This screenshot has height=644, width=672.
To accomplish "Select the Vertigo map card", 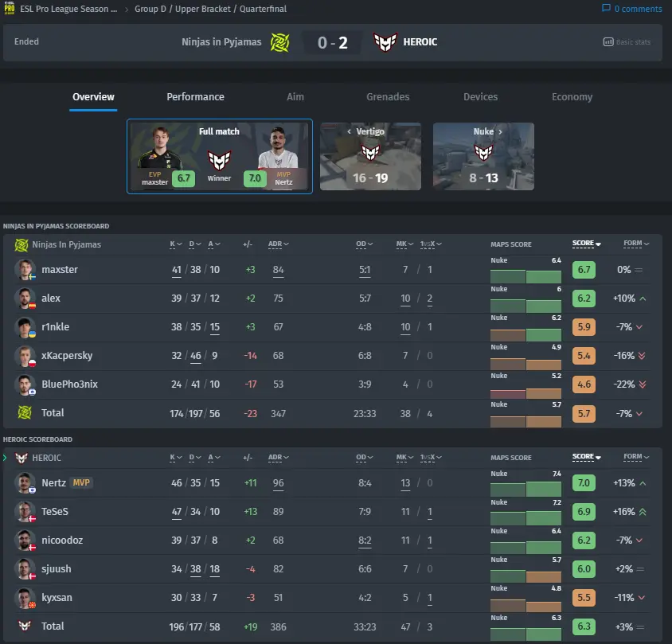I will 370,156.
